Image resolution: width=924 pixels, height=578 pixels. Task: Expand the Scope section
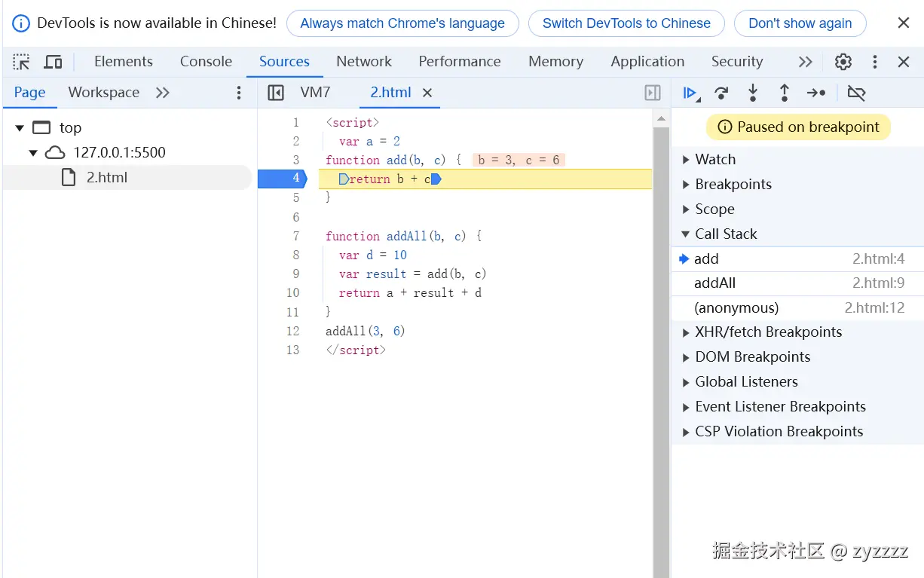click(x=686, y=209)
